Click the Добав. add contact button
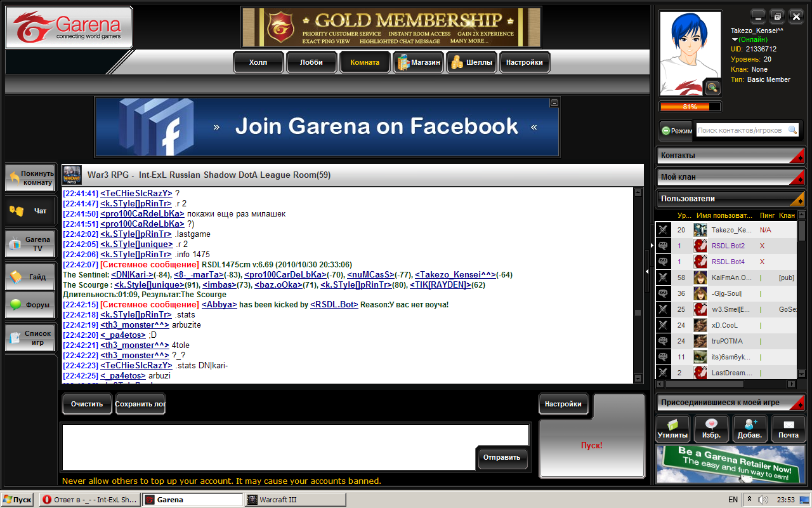Image resolution: width=812 pixels, height=508 pixels. pyautogui.click(x=750, y=429)
